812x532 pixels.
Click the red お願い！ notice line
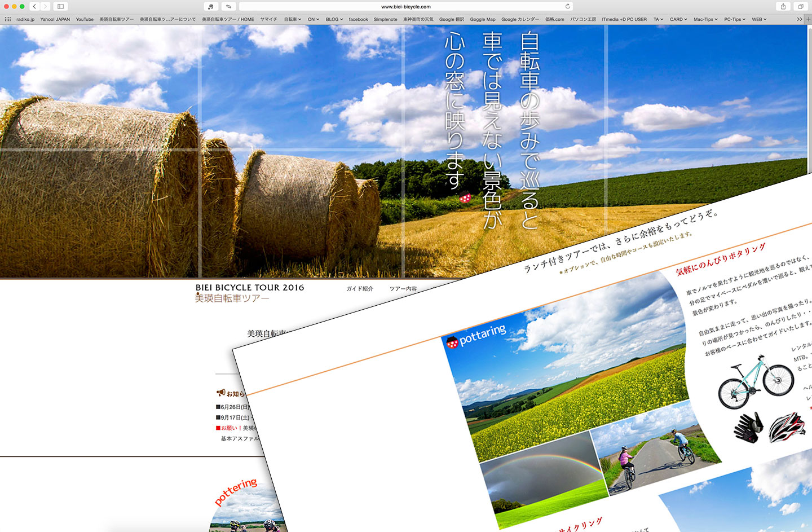click(x=236, y=428)
